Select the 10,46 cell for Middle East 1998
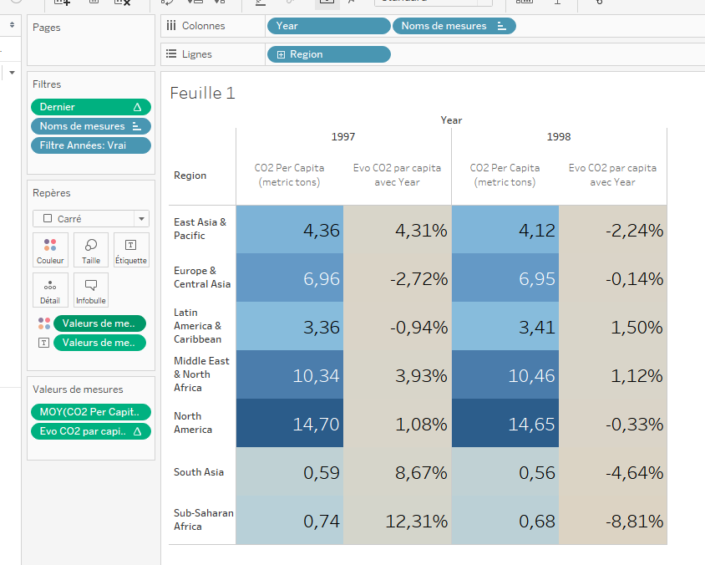Image resolution: width=705 pixels, height=565 pixels. coord(505,375)
